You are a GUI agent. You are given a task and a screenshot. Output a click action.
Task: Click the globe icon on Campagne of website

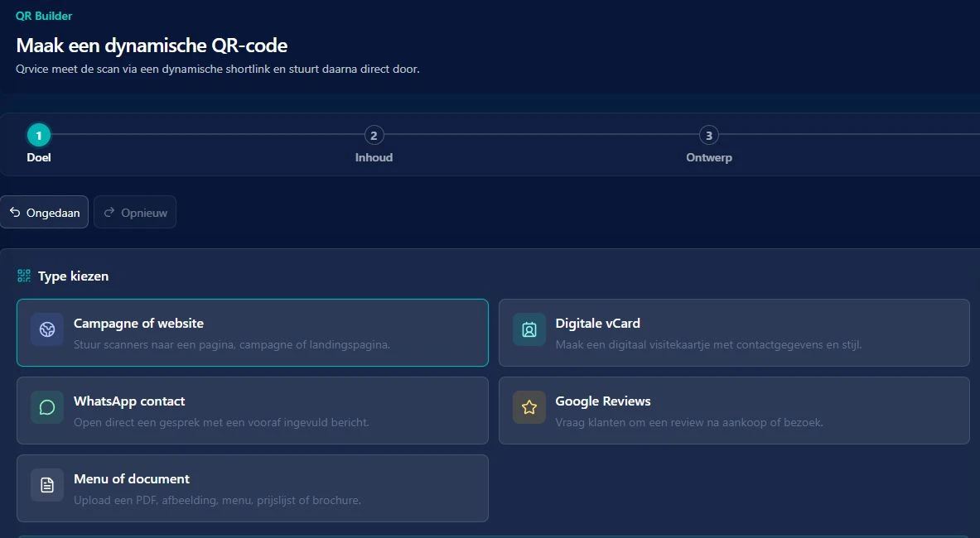pyautogui.click(x=47, y=329)
